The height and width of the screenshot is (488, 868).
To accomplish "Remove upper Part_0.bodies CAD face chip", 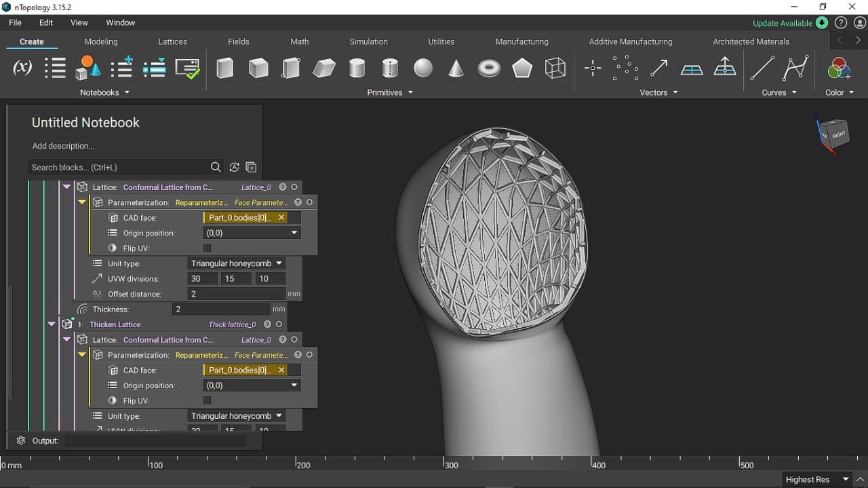I will [x=281, y=218].
